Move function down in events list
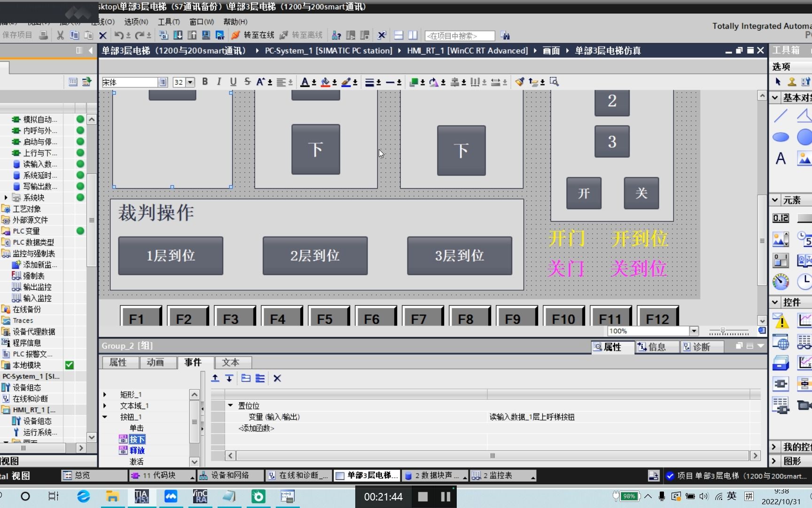The width and height of the screenshot is (812, 508). (x=229, y=378)
